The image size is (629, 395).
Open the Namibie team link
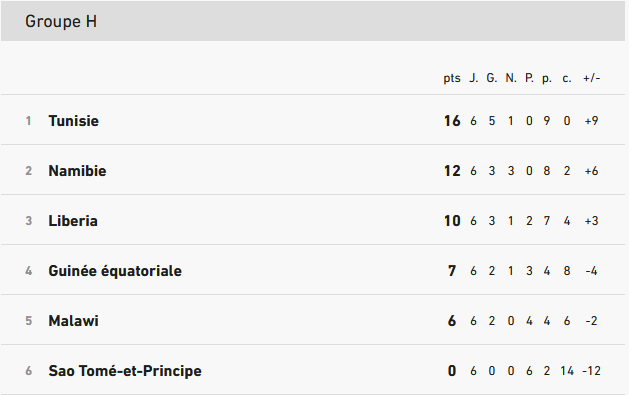[x=77, y=171]
